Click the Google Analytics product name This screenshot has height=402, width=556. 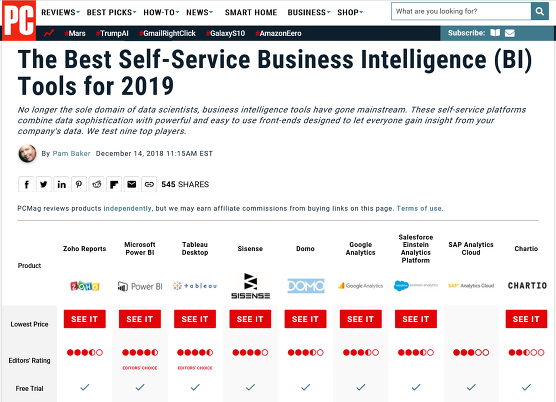(361, 249)
